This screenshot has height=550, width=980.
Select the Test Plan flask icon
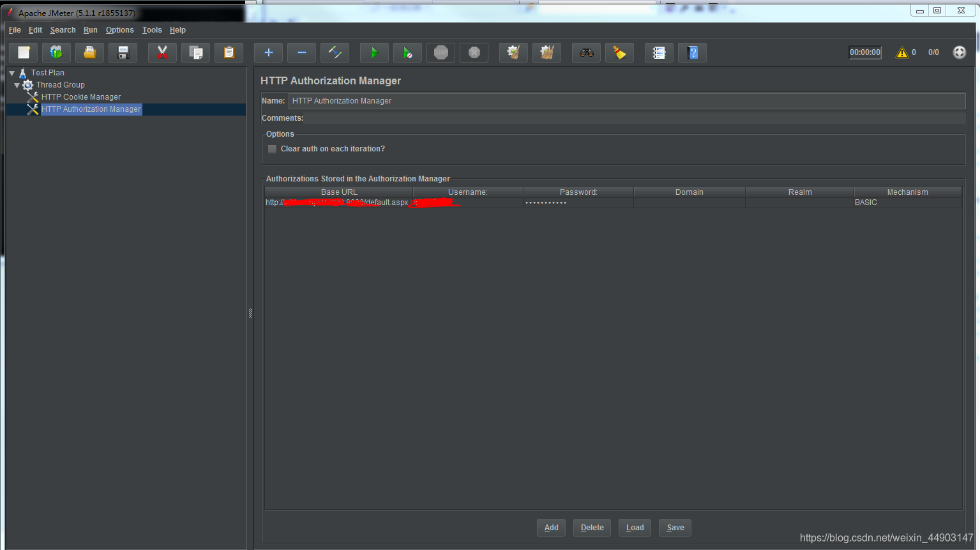[x=22, y=73]
